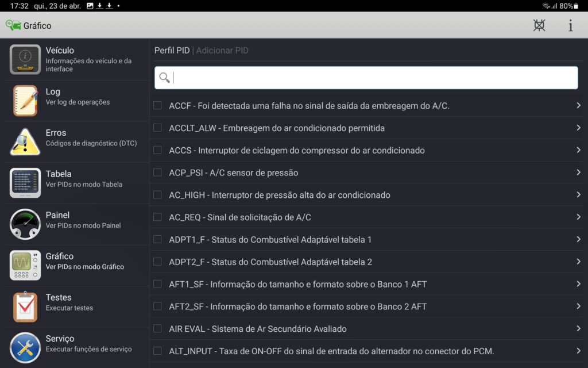
Task: Open the Testes clipboard icon
Action: pyautogui.click(x=25, y=306)
